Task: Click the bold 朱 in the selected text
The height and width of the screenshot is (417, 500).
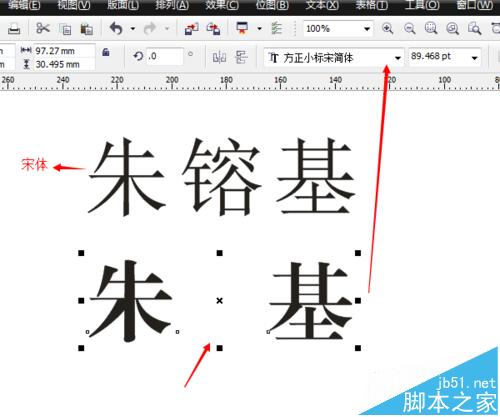Action: (x=130, y=301)
